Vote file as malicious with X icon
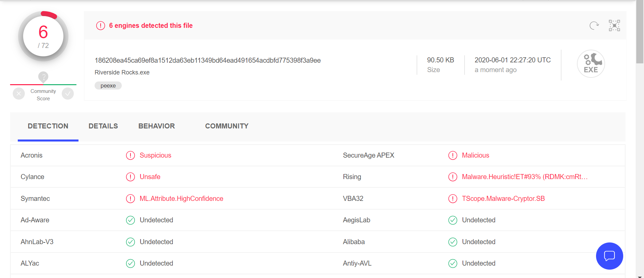The width and height of the screenshot is (644, 278). point(19,94)
